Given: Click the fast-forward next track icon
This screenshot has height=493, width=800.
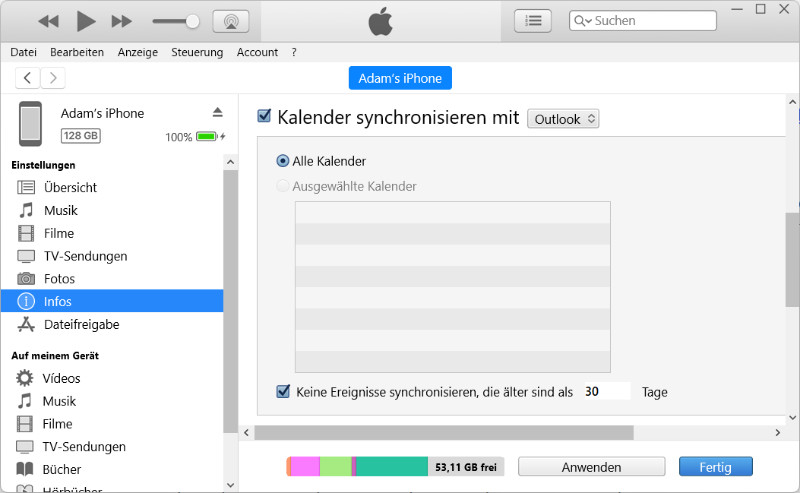Looking at the screenshot, I should [122, 21].
